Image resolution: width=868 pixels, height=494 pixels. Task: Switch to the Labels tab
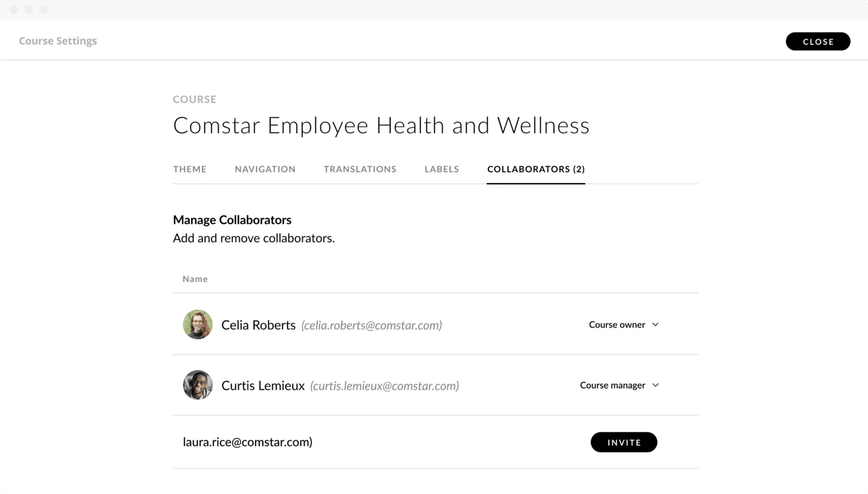(441, 169)
